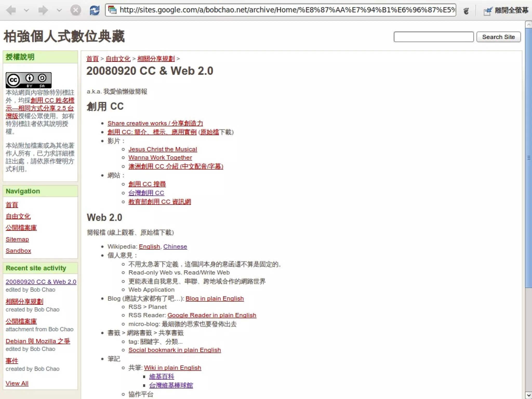Click the vertical scrollbar thumb
This screenshot has width=532, height=399.
click(x=528, y=158)
